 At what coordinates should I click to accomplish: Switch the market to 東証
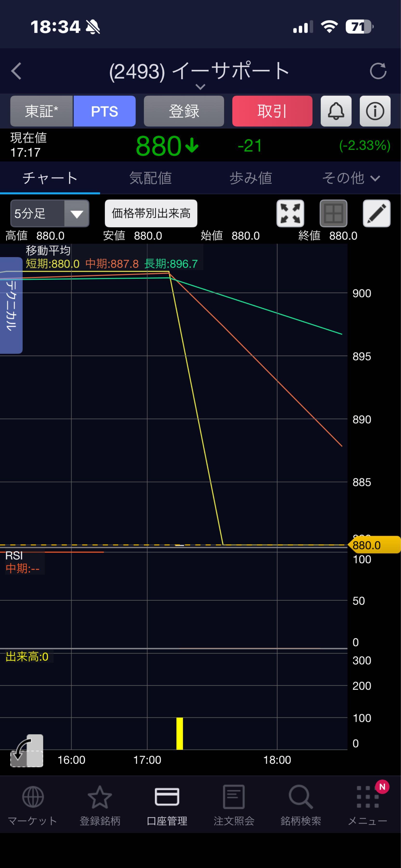[x=42, y=111]
